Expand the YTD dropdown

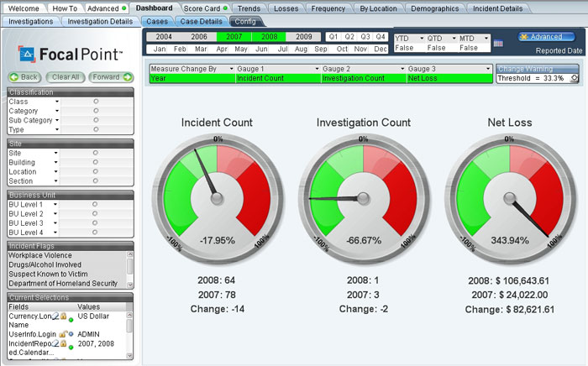[x=420, y=39]
